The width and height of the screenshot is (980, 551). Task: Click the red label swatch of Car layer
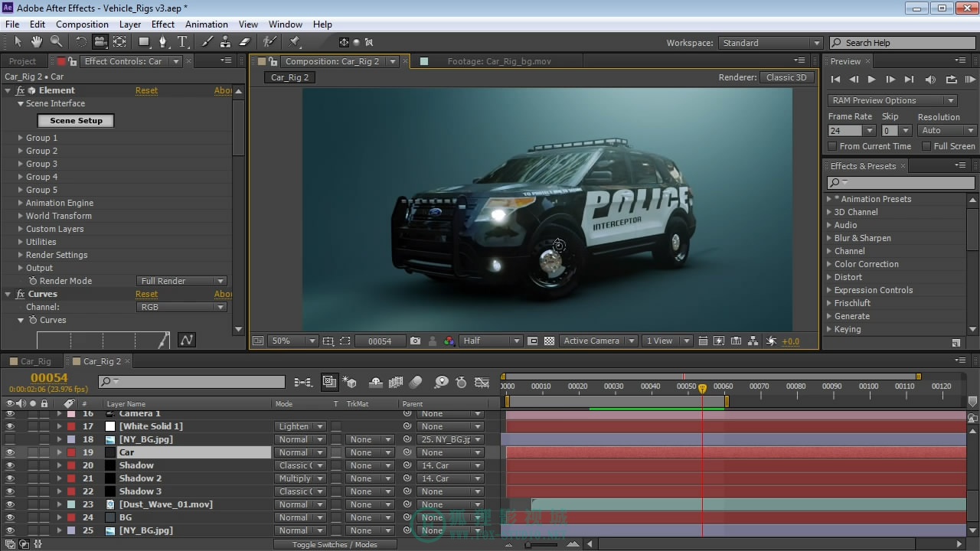tap(71, 452)
